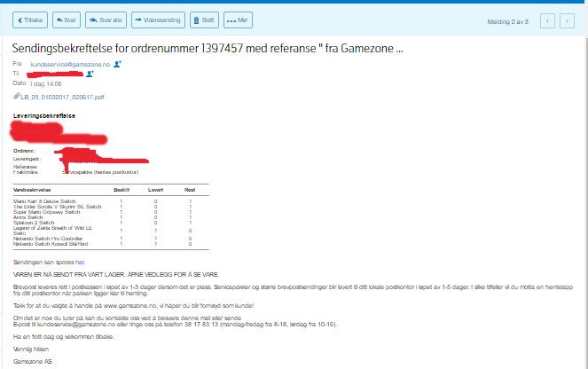Reply to all with Svar alle
588x369 pixels.
(x=106, y=20)
